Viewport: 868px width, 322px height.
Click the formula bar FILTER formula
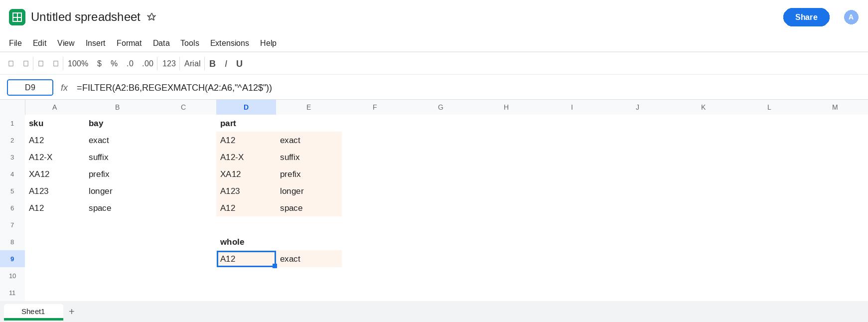[x=174, y=88]
